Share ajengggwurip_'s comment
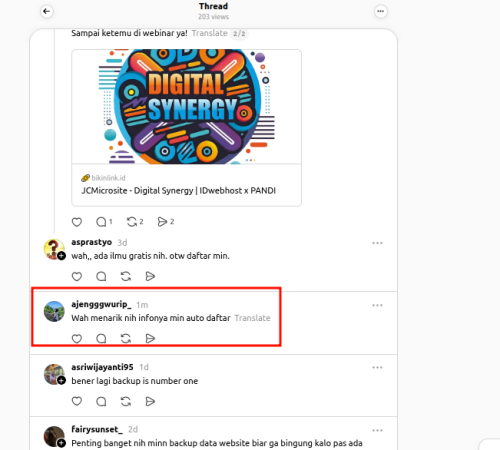The width and height of the screenshot is (500, 450). (x=150, y=339)
